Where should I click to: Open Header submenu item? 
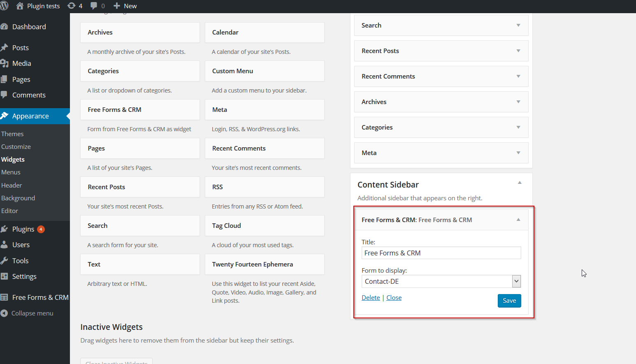coord(12,185)
